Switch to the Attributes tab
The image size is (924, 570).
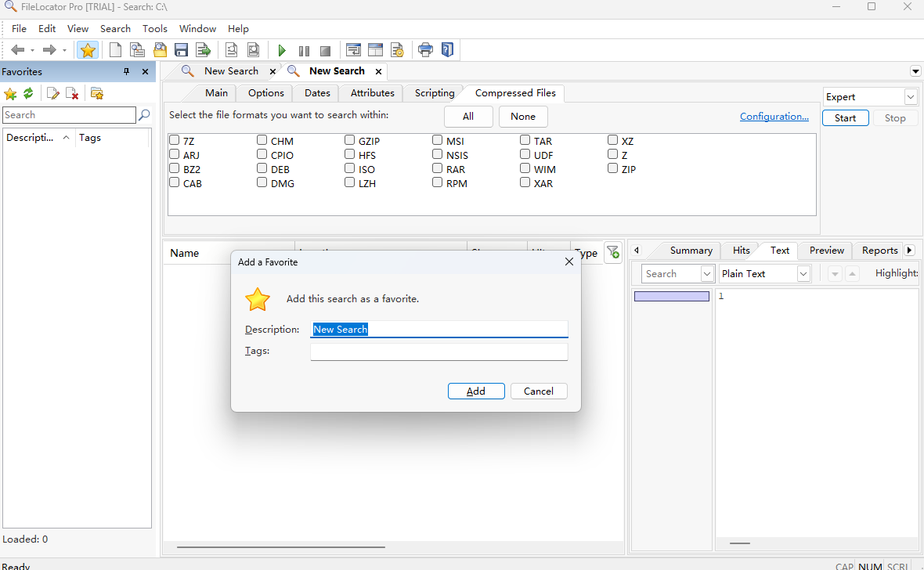pyautogui.click(x=372, y=92)
